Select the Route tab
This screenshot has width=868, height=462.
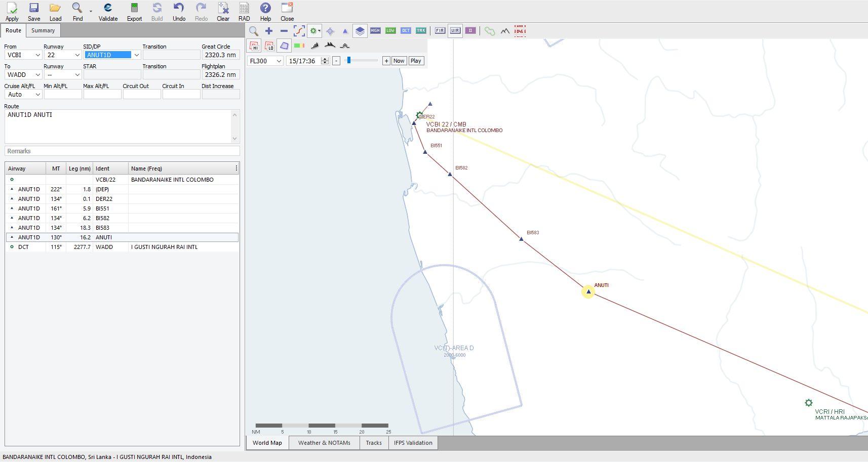tap(13, 30)
